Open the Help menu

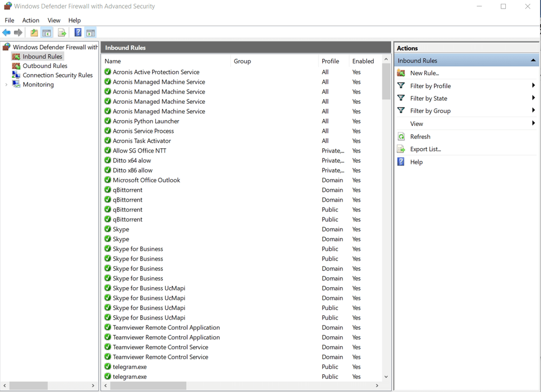(x=74, y=21)
